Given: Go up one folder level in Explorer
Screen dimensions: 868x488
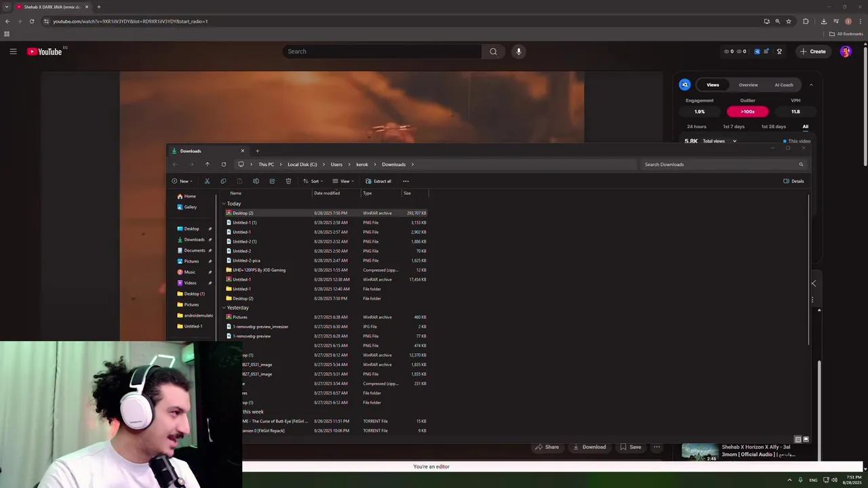Looking at the screenshot, I should pos(208,164).
